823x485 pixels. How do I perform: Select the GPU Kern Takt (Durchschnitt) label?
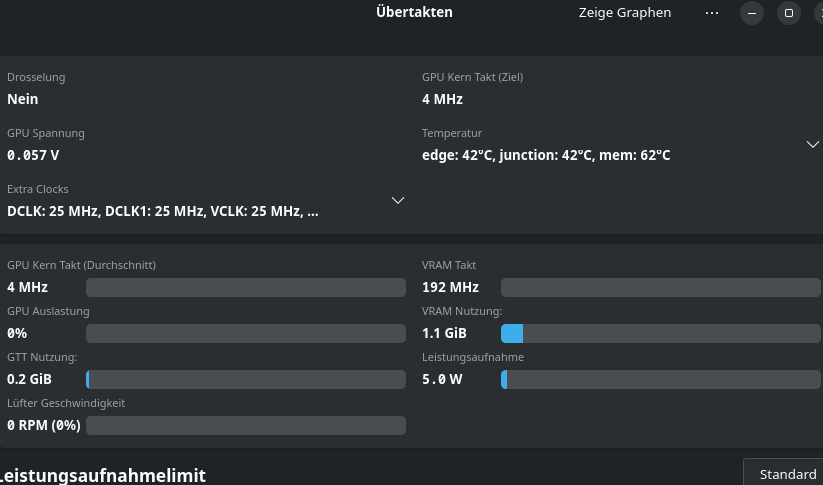coord(81,265)
